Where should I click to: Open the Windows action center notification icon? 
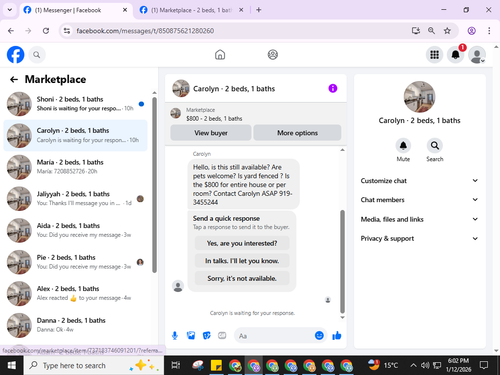tap(484, 365)
